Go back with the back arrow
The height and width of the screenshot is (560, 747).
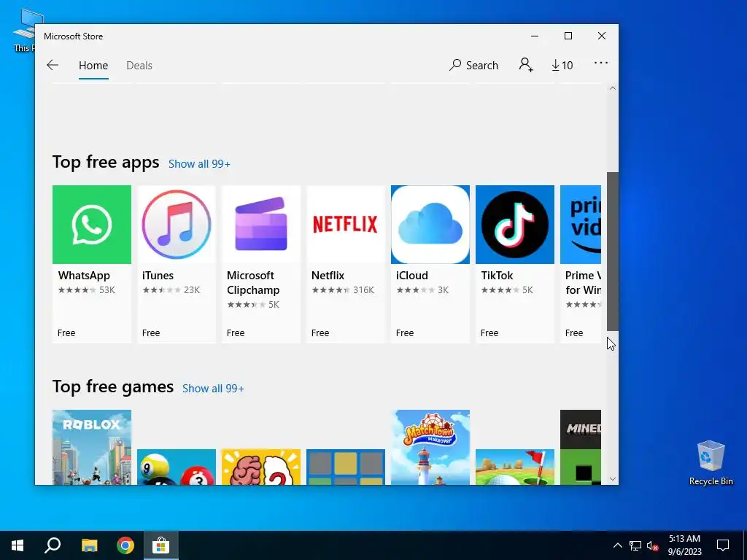tap(53, 65)
